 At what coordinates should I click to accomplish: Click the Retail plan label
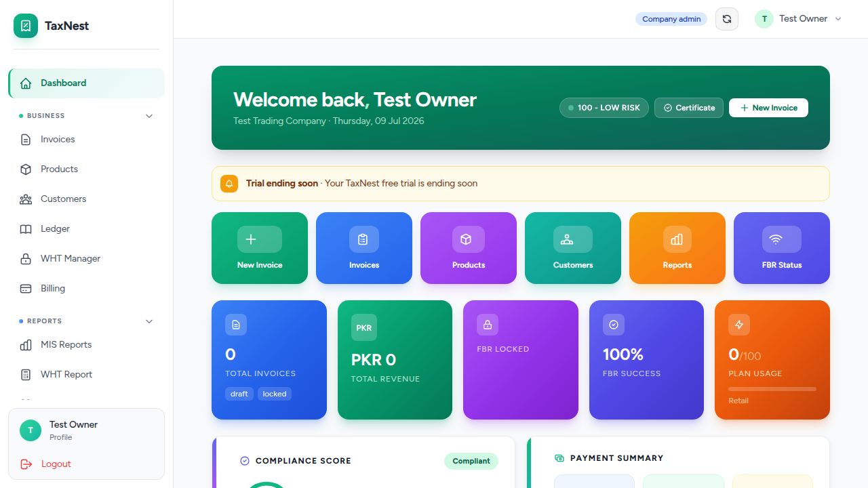(x=738, y=401)
